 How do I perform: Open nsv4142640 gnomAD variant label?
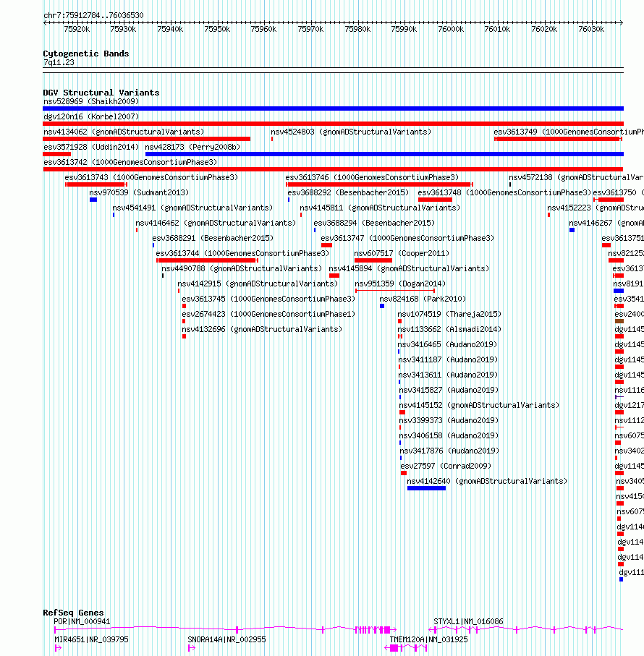tap(487, 481)
